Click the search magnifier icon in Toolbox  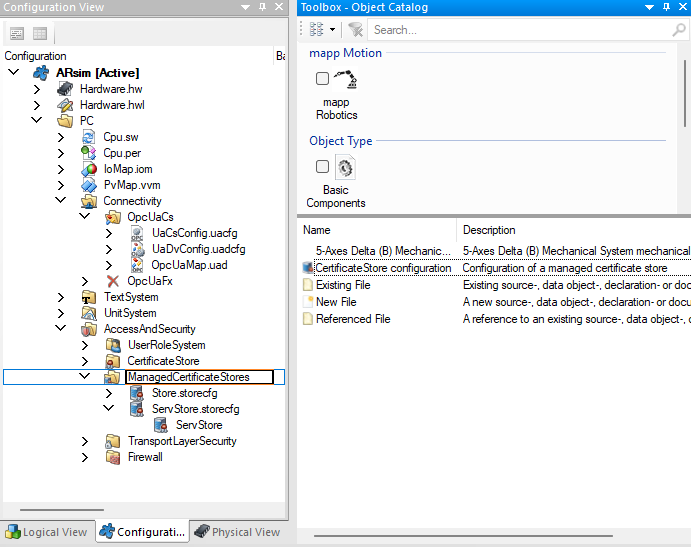678,30
